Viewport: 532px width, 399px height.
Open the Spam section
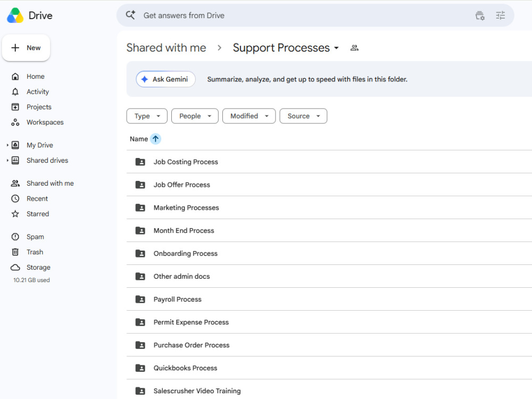[35, 237]
